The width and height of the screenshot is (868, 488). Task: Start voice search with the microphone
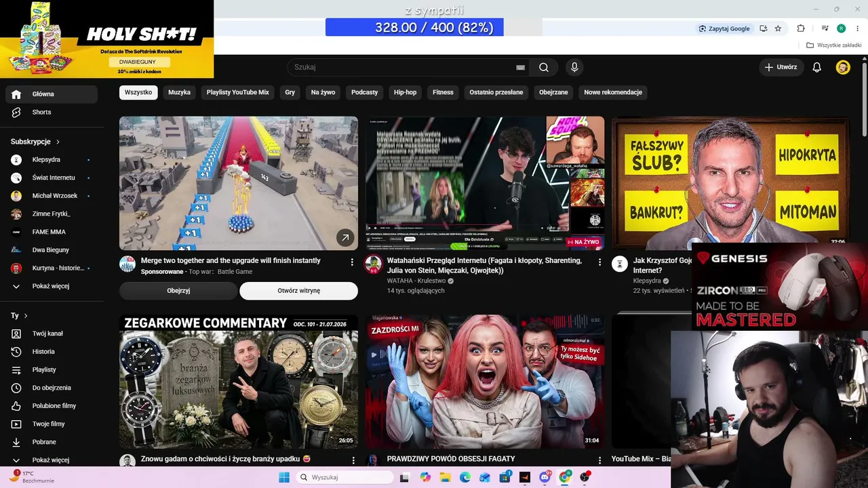click(574, 67)
